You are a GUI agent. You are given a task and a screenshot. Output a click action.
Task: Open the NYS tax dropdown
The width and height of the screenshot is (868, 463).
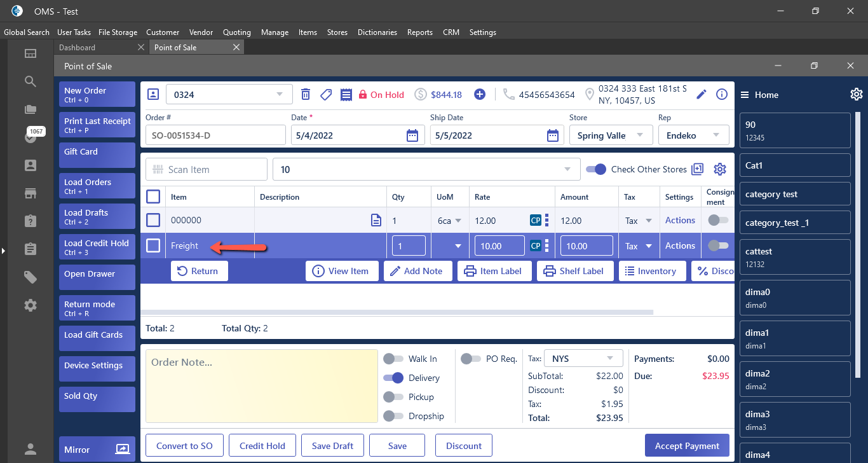click(x=583, y=358)
